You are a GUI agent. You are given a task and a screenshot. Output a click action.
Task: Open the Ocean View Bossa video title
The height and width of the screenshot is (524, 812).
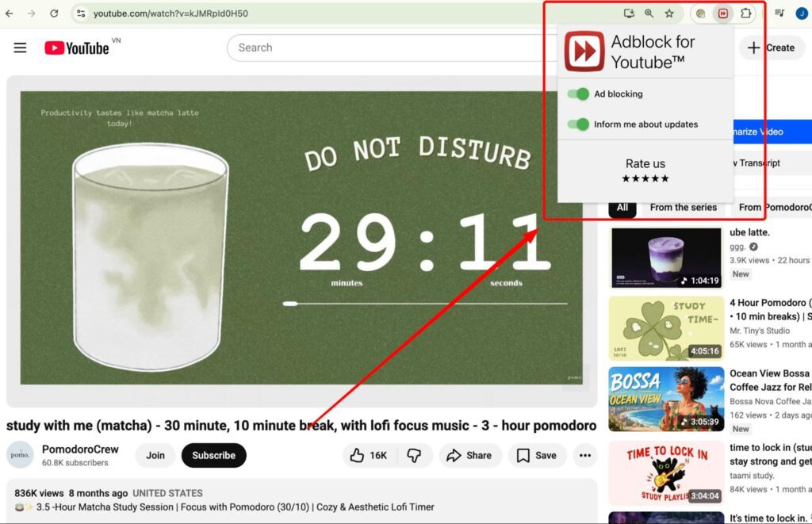pyautogui.click(x=771, y=380)
